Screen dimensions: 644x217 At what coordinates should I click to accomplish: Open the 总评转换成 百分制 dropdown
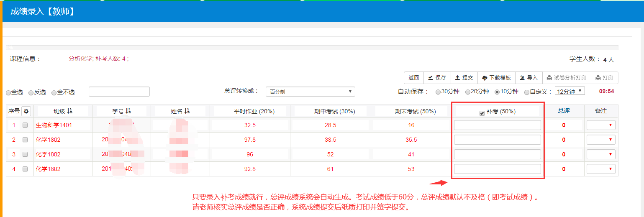[x=310, y=92]
